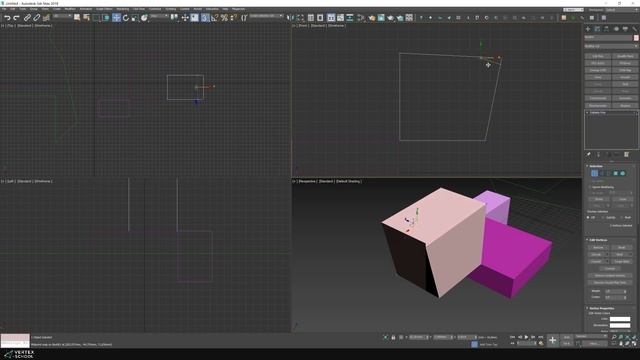
Task: Open the Modifier List dropdown
Action: (611, 47)
